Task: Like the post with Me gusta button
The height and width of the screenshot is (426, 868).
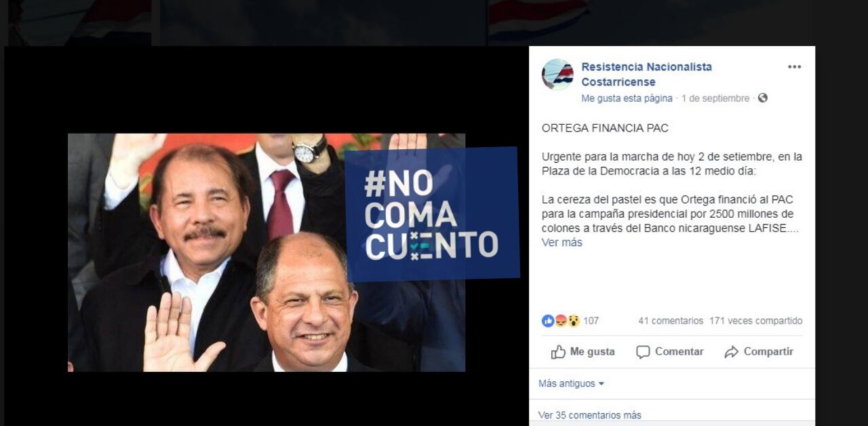Action: coord(583,352)
